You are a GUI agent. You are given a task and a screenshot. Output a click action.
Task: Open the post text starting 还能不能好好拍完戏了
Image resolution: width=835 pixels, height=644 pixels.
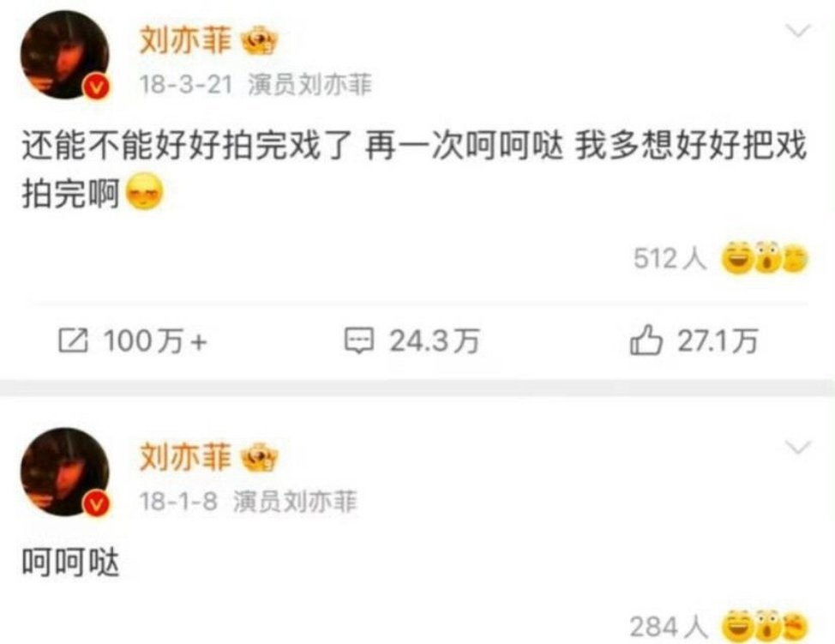414,170
